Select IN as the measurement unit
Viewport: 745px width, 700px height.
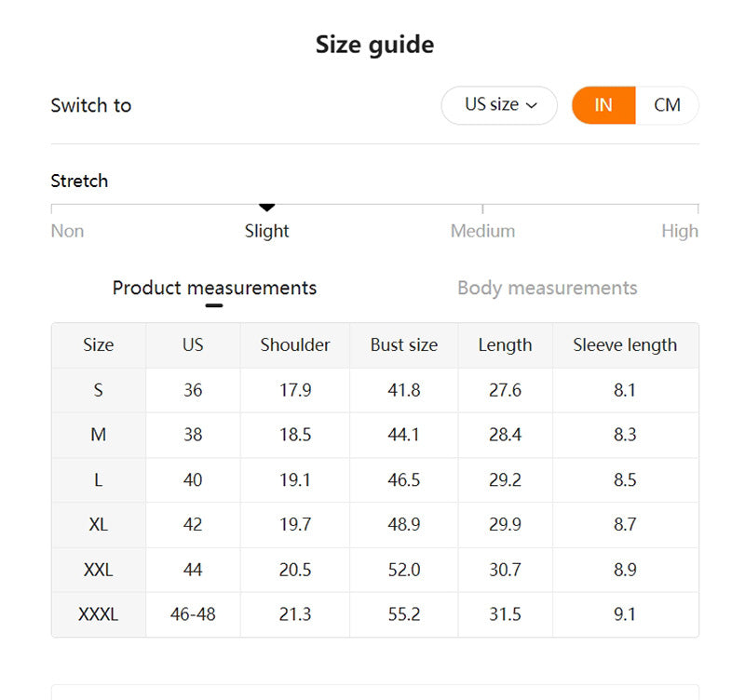tap(603, 105)
